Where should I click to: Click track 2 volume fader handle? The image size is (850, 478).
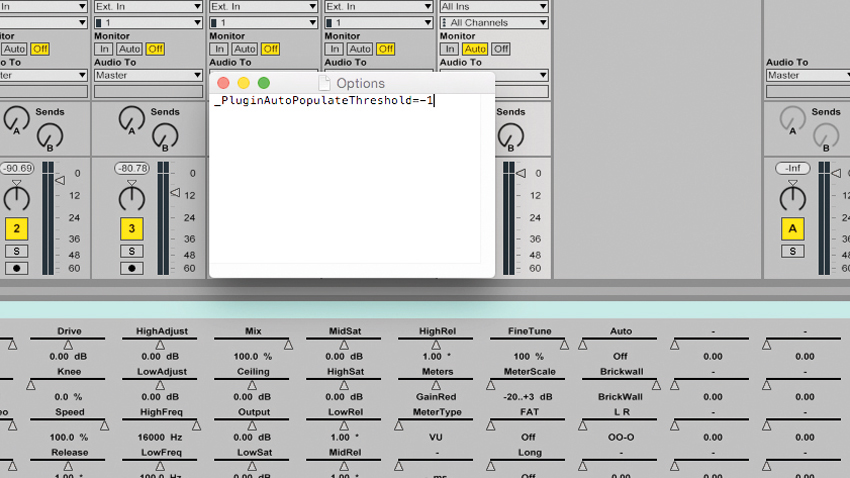tap(60, 180)
